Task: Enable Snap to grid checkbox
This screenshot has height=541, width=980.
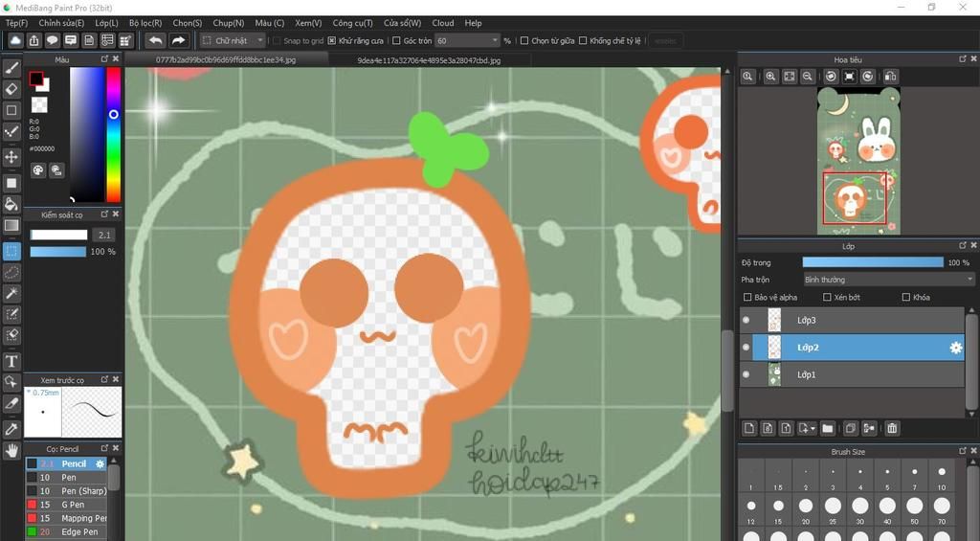Action: coord(277,40)
